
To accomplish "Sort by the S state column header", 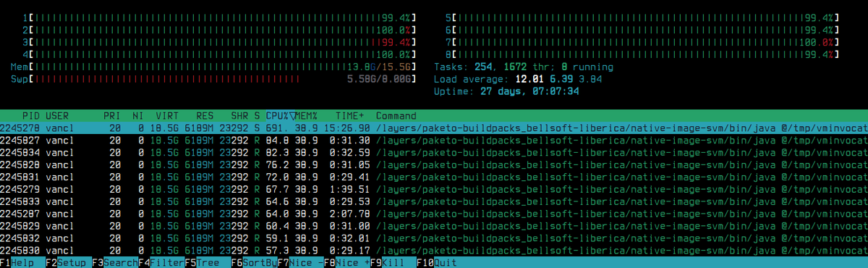I will (x=257, y=116).
